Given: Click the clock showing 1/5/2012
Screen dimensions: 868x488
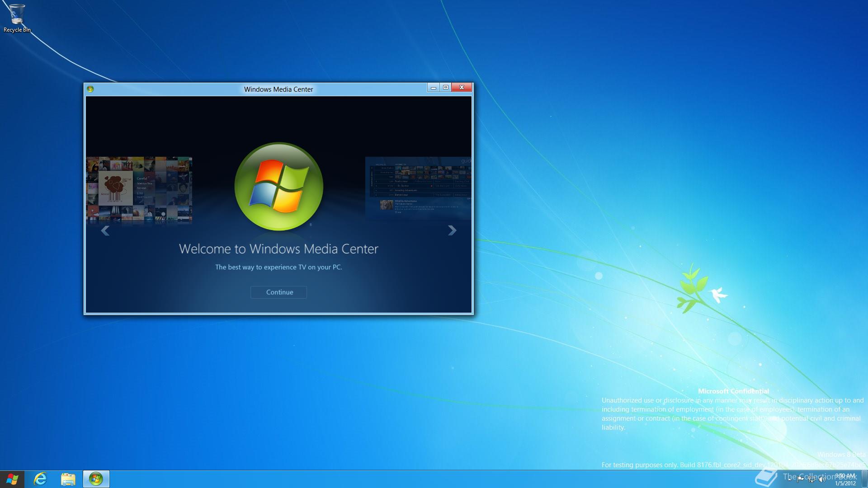Looking at the screenshot, I should click(x=845, y=479).
